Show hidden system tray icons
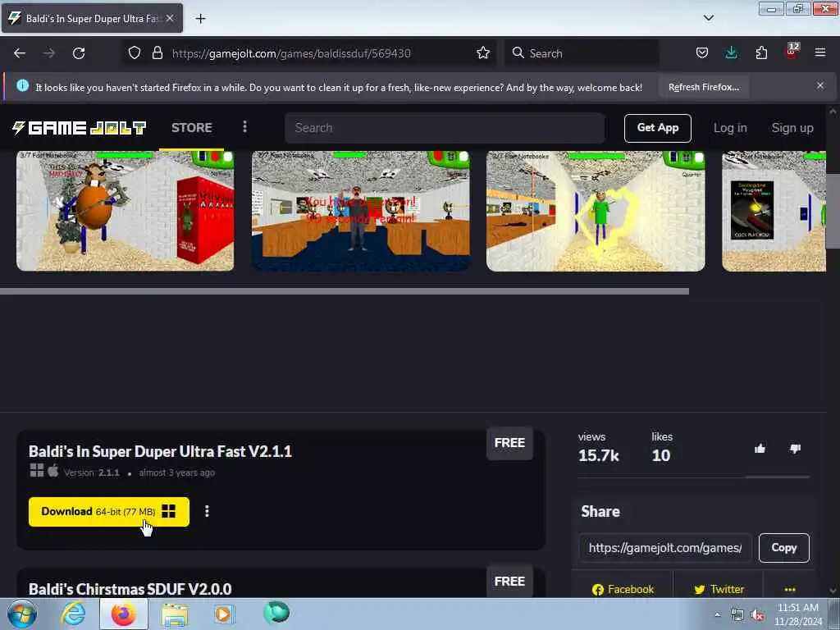 pyautogui.click(x=717, y=615)
